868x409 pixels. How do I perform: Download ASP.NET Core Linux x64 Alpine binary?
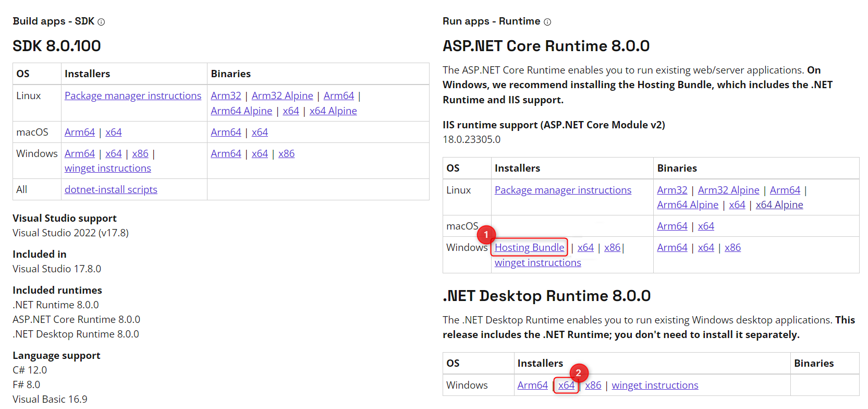point(779,204)
